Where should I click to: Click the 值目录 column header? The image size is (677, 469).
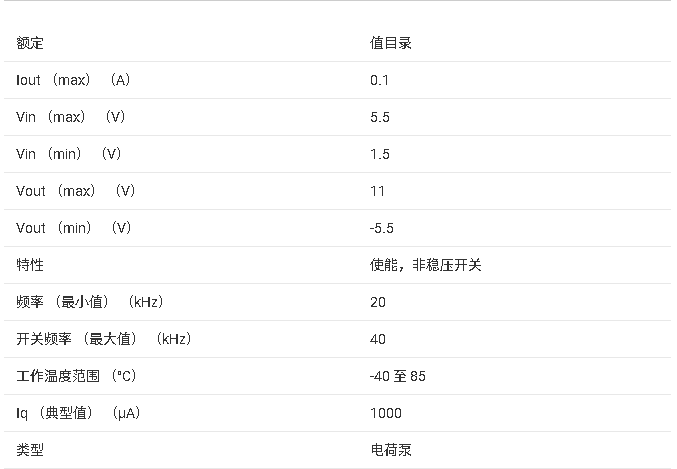[x=390, y=43]
